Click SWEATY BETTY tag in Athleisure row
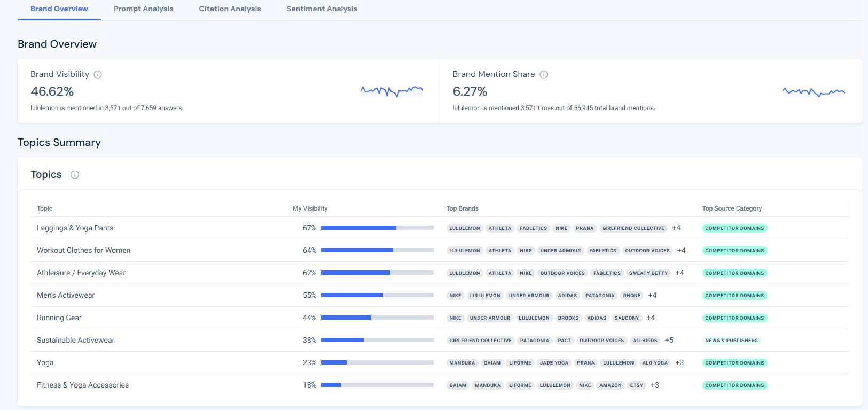Image resolution: width=868 pixels, height=410 pixels. [648, 273]
